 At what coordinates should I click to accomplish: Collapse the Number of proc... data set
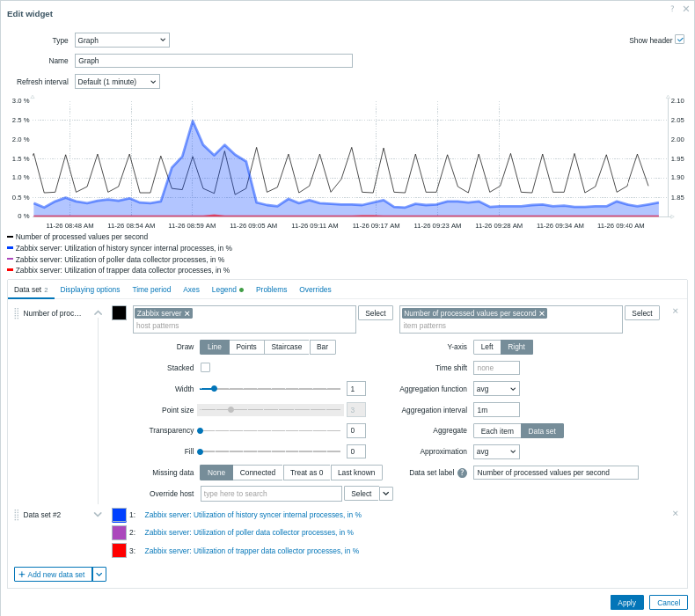[98, 313]
